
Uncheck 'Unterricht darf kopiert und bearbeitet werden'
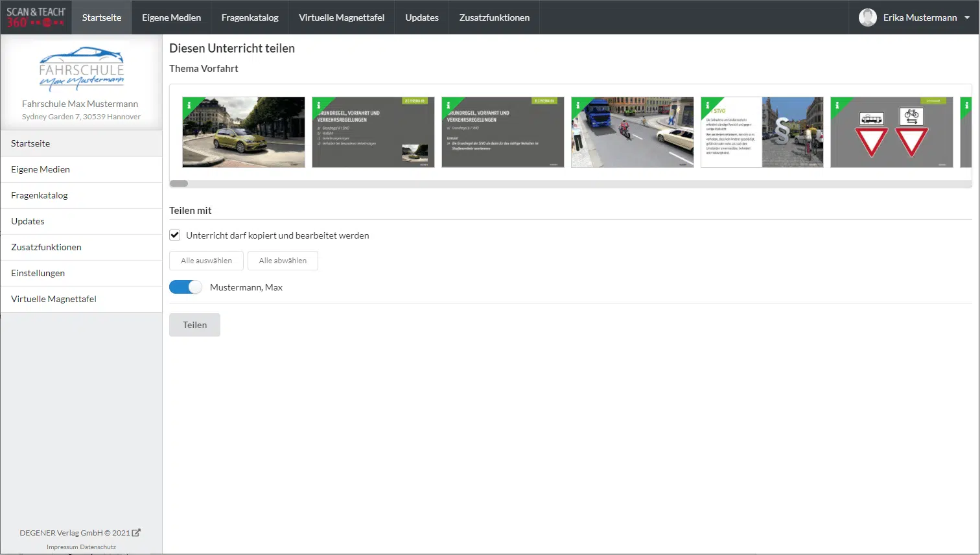(175, 235)
